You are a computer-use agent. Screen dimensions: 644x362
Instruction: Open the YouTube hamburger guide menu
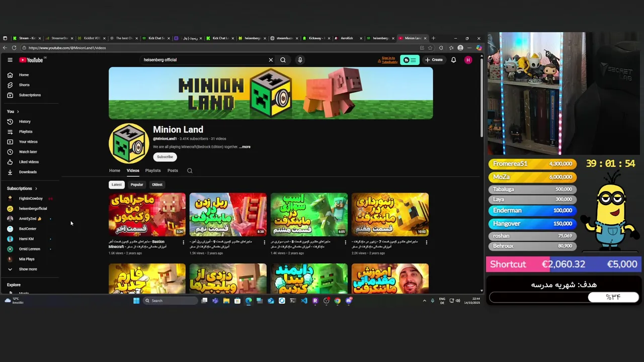click(10, 60)
